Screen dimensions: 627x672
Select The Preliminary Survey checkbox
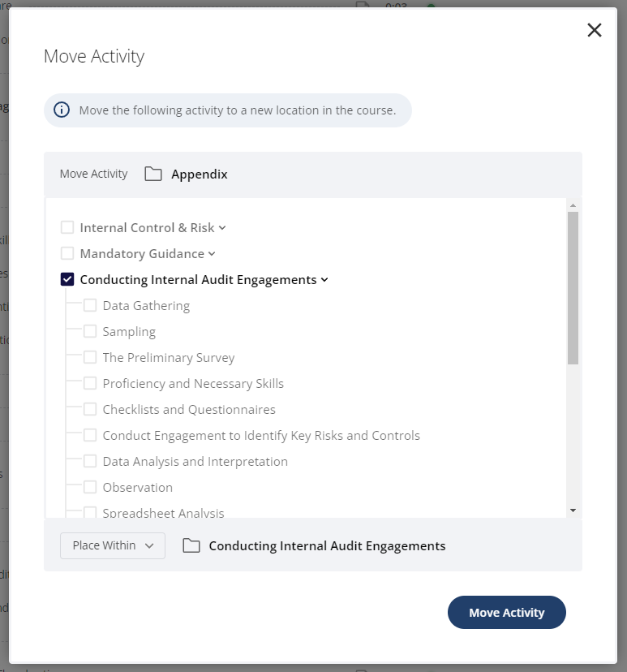(90, 357)
